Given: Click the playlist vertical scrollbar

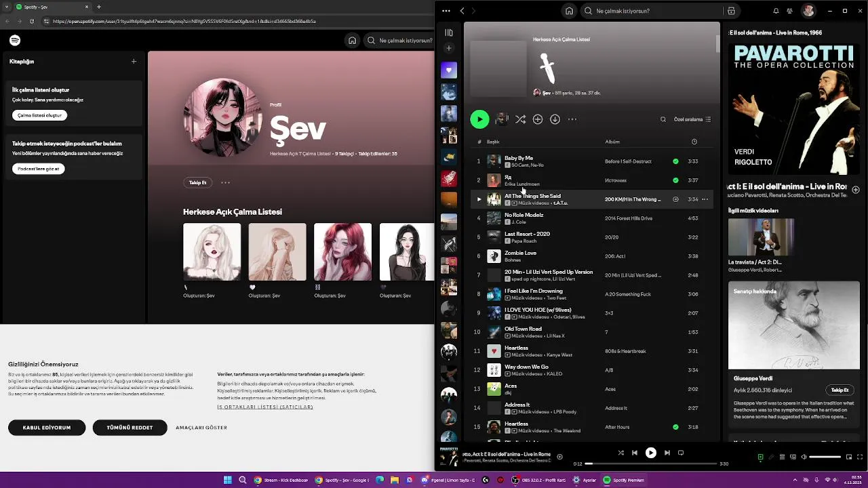Looking at the screenshot, I should [717, 43].
